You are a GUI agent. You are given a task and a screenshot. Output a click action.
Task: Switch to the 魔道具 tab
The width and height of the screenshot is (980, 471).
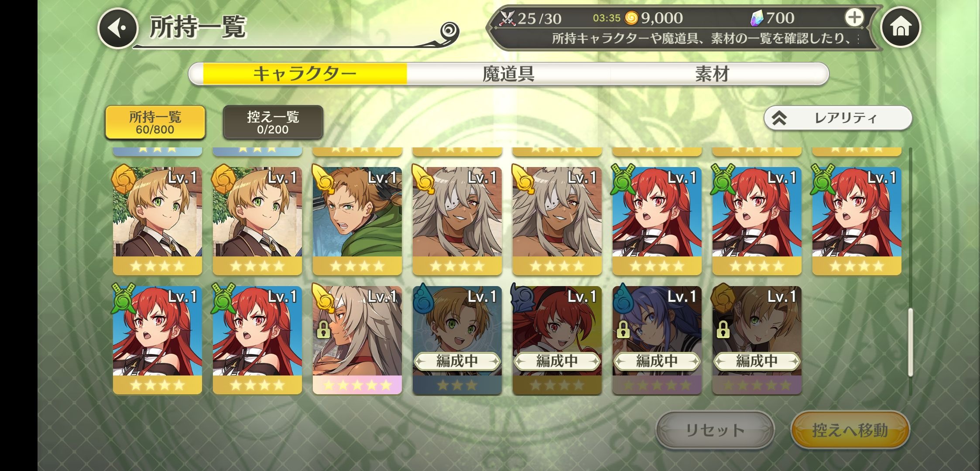(x=508, y=74)
